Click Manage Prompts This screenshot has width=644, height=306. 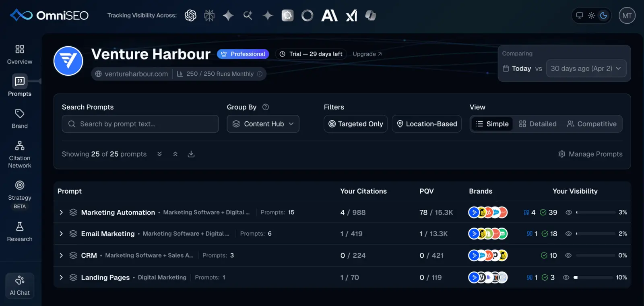590,154
